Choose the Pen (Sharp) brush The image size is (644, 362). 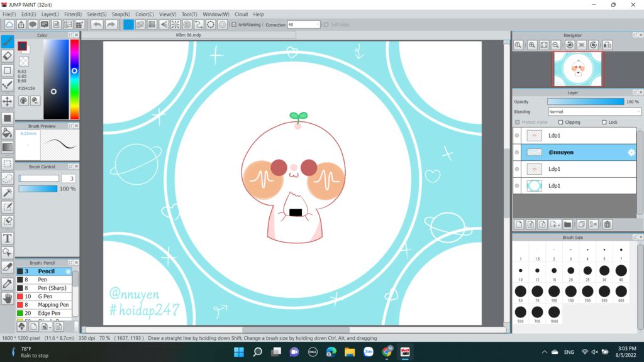44,288
